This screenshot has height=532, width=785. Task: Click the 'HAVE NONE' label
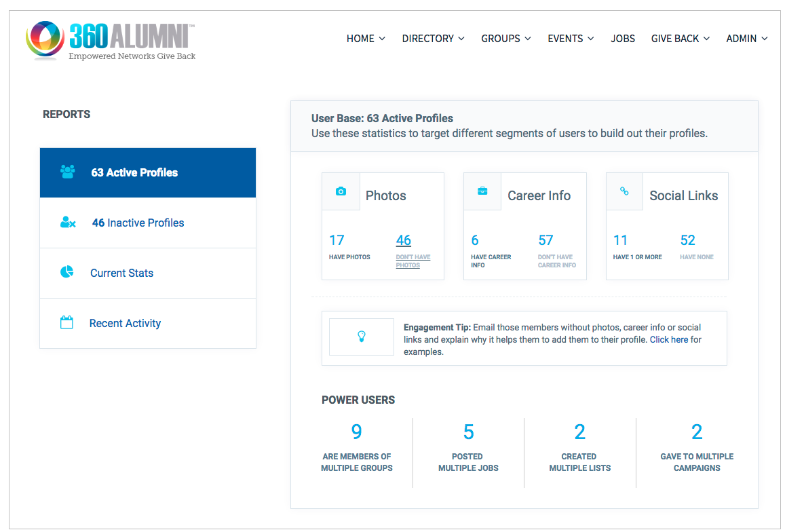(697, 257)
